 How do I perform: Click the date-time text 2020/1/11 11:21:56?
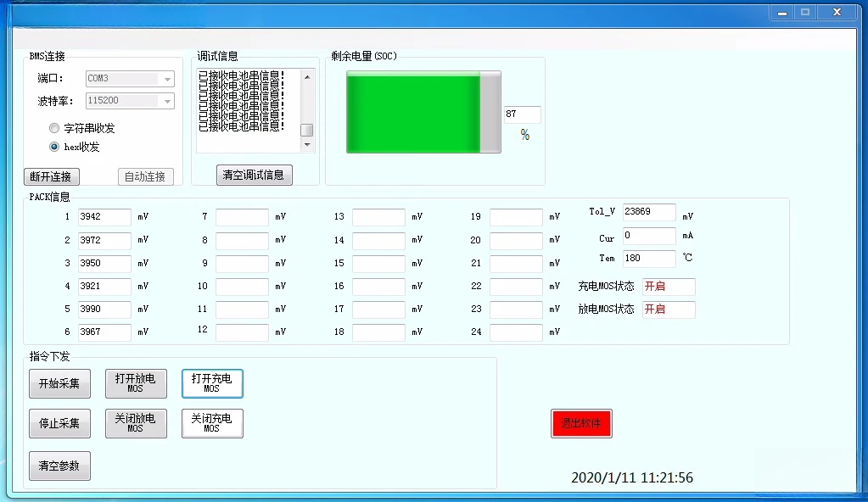[631, 477]
